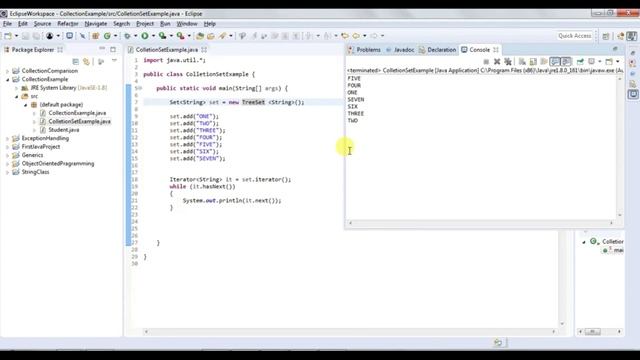Toggle Scroll Lock in Console toolbar

pyautogui.click(x=533, y=62)
